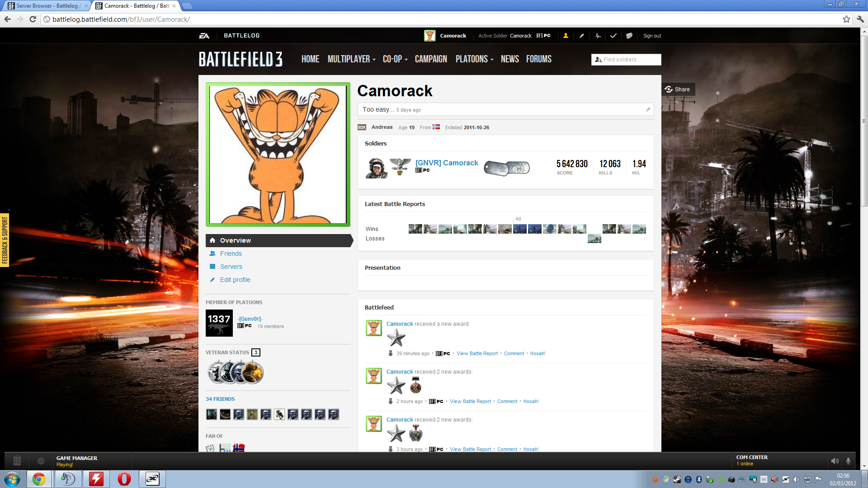Image resolution: width=868 pixels, height=488 pixels.
Task: Click the Veteran Status medallions
Action: click(x=236, y=372)
